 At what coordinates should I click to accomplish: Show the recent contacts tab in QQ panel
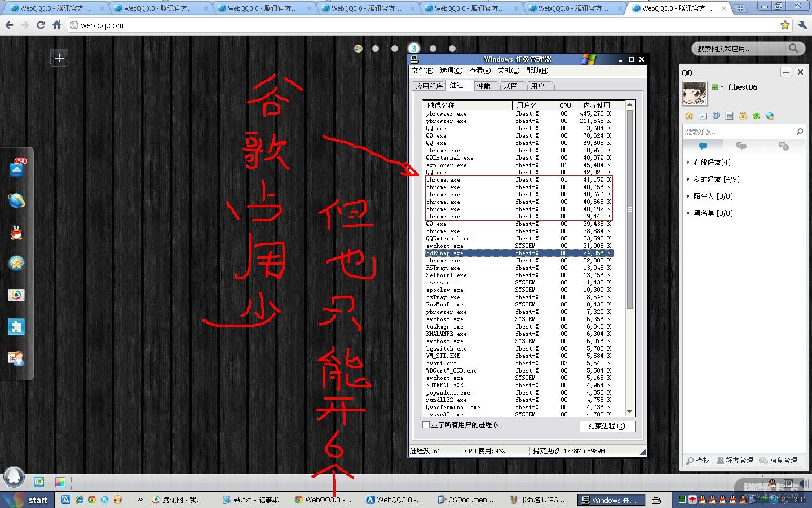pyautogui.click(x=783, y=146)
